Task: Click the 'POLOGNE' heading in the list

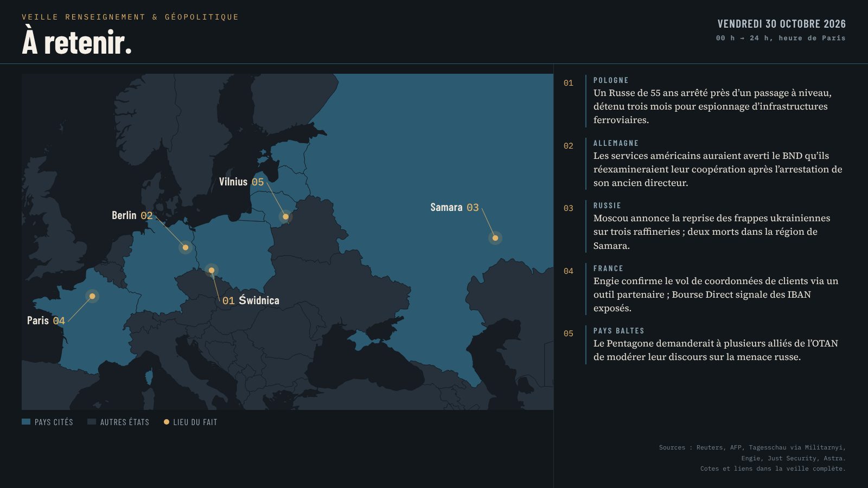Action: coord(611,80)
